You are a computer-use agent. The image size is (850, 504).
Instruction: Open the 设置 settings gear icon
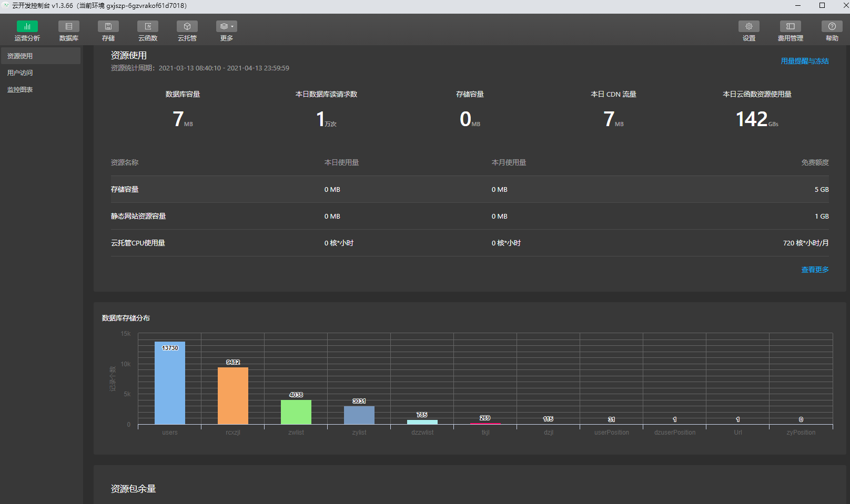[x=749, y=26]
